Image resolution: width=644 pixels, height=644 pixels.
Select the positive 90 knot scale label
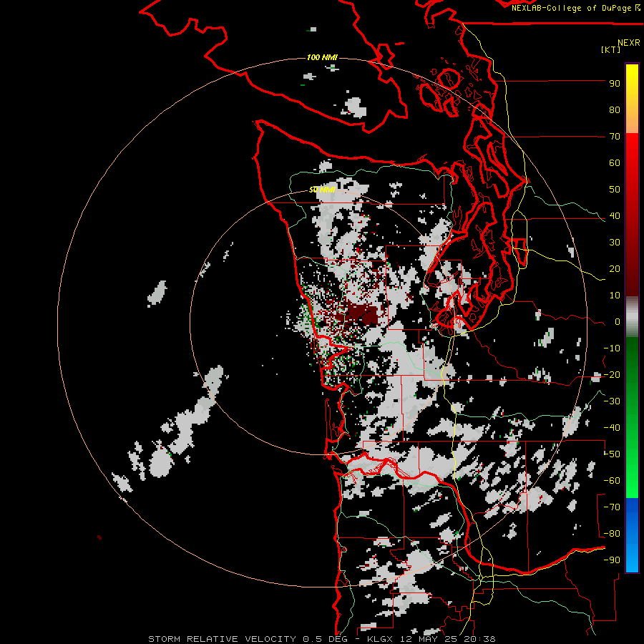coord(615,84)
